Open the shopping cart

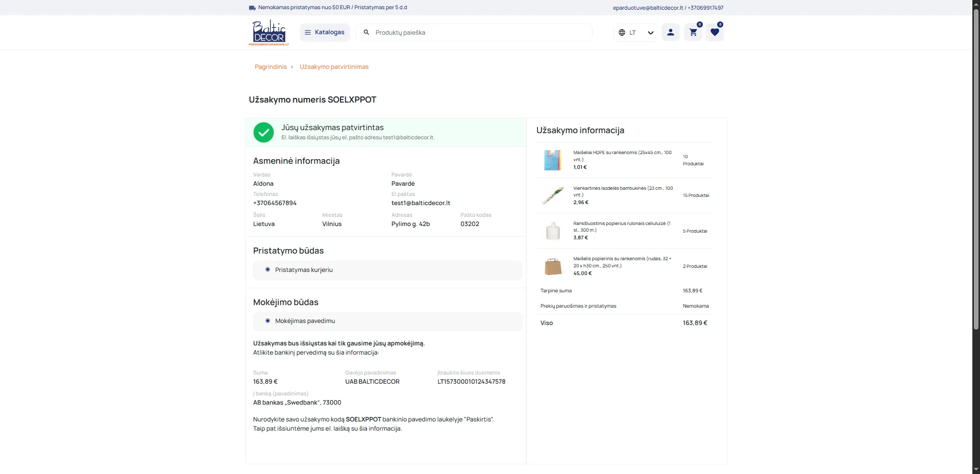click(693, 32)
